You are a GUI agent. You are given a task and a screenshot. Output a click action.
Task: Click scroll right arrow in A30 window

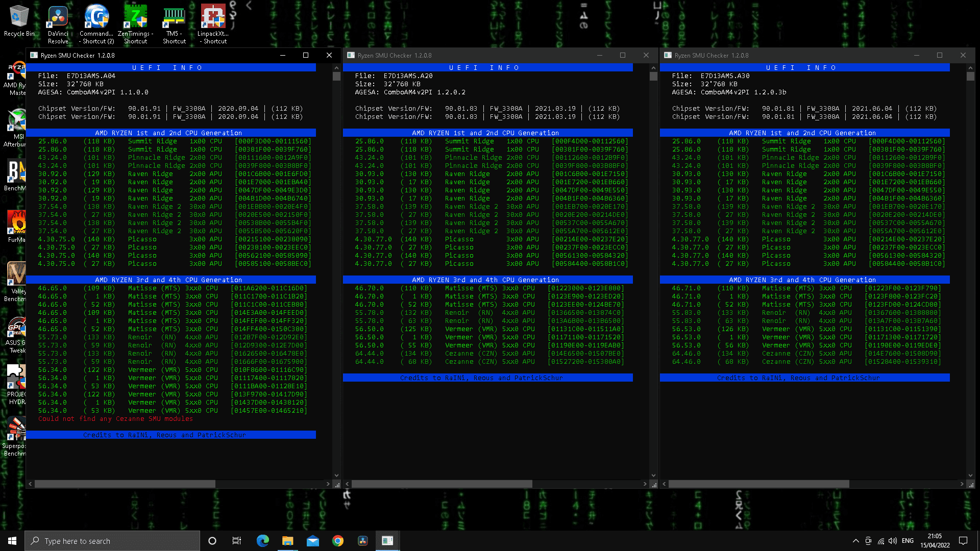coord(962,484)
